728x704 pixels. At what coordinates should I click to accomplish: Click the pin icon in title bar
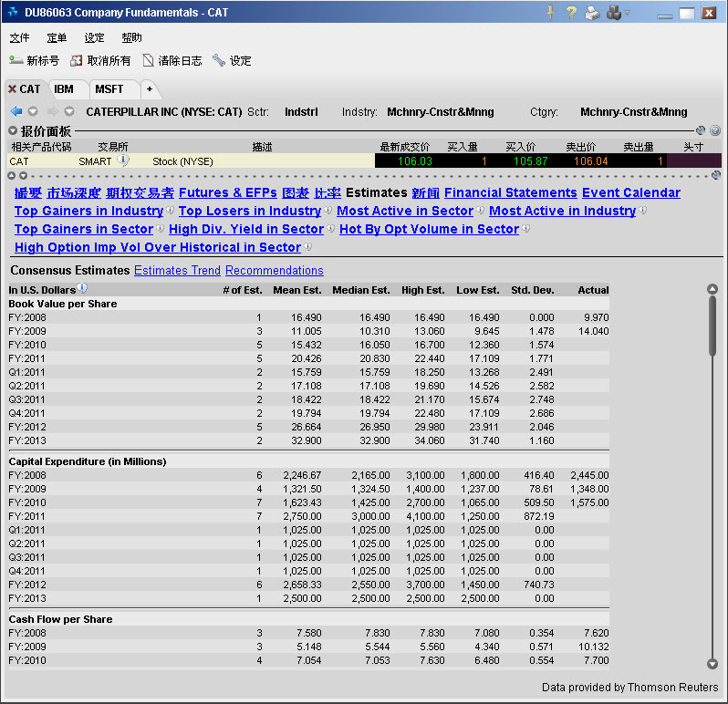click(x=550, y=13)
